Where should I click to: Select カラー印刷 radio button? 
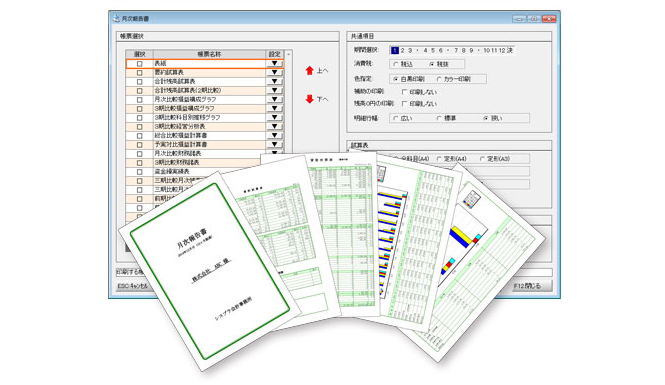[453, 79]
